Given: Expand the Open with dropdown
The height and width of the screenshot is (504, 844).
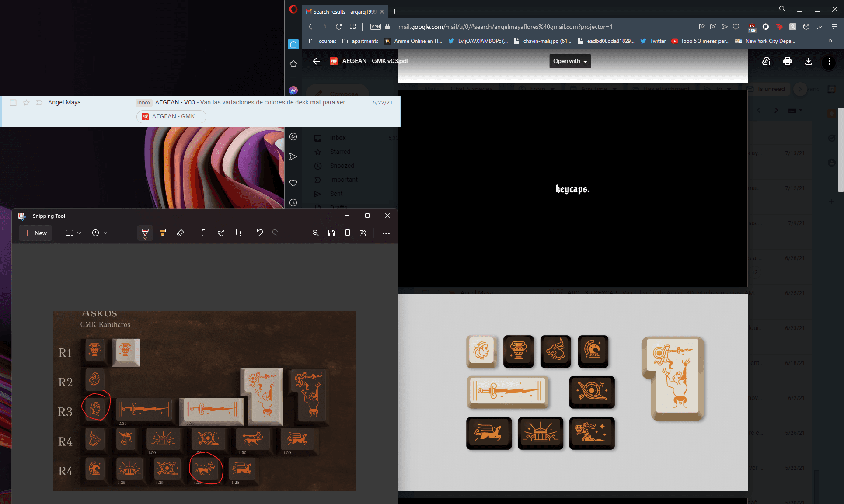Looking at the screenshot, I should 570,61.
